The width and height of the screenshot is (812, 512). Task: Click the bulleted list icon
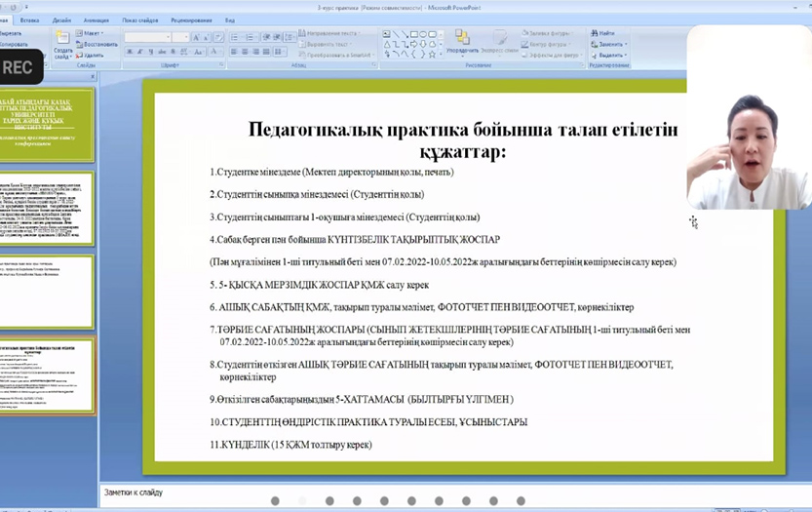[x=234, y=37]
